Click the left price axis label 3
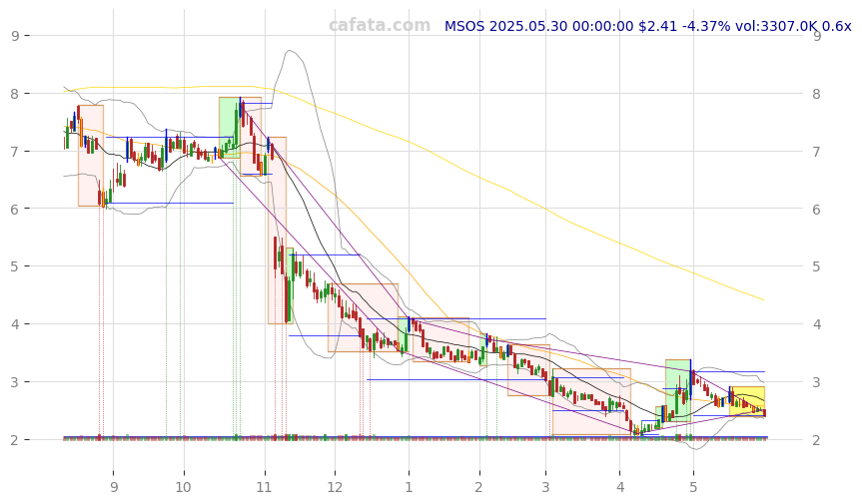The width and height of the screenshot is (862, 504). (15, 382)
